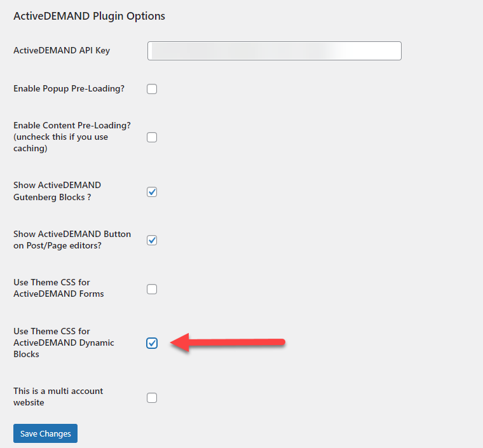Click the Use Theme CSS for Dynamic Blocks label
Viewport: 483px width, 448px height.
(x=64, y=343)
